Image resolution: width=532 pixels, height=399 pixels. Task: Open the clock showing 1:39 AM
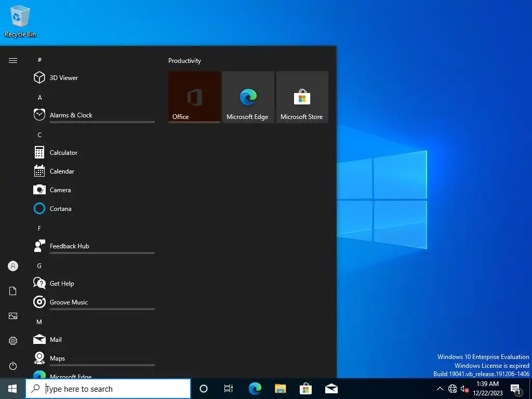point(487,389)
